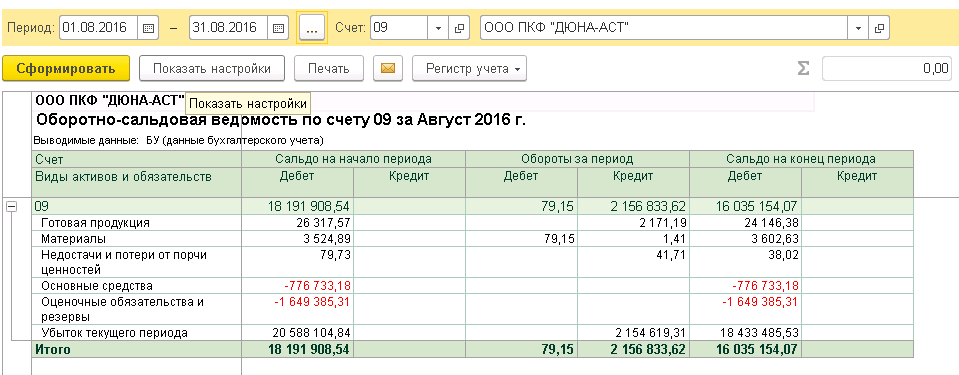Click the sum total field showing 0,00
Screen dimensions: 959x375
click(887, 69)
